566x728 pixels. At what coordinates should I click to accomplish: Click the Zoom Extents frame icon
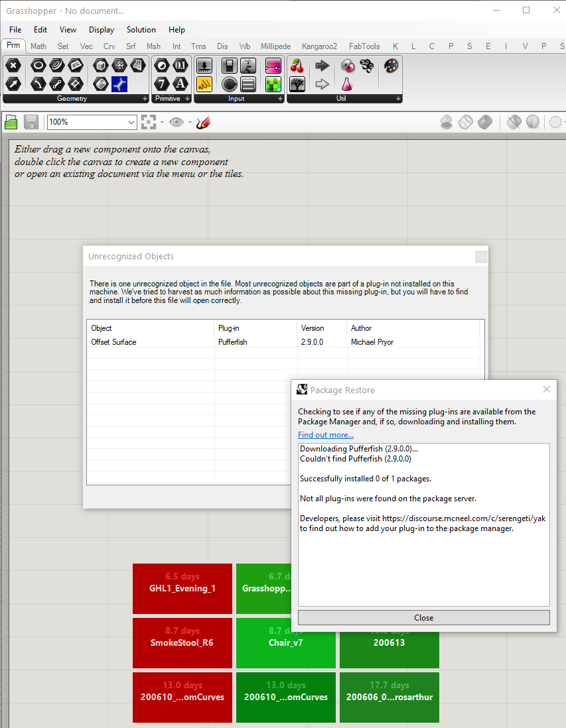pyautogui.click(x=148, y=122)
